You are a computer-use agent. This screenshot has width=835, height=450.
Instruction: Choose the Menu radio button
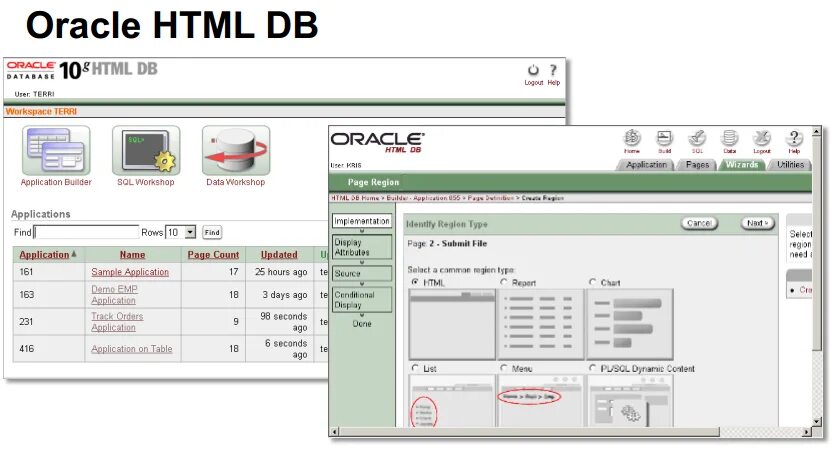pyautogui.click(x=504, y=367)
